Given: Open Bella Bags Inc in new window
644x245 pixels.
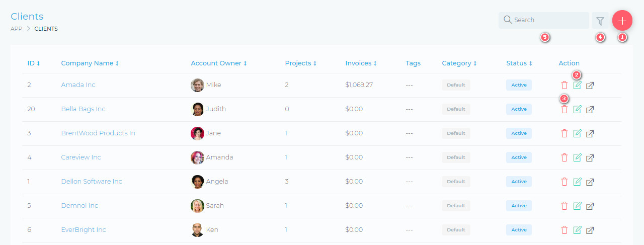Looking at the screenshot, I should 591,110.
